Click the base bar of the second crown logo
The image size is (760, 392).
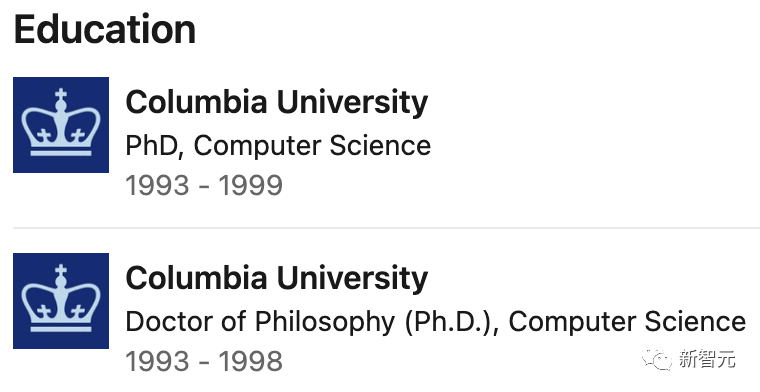tap(61, 329)
